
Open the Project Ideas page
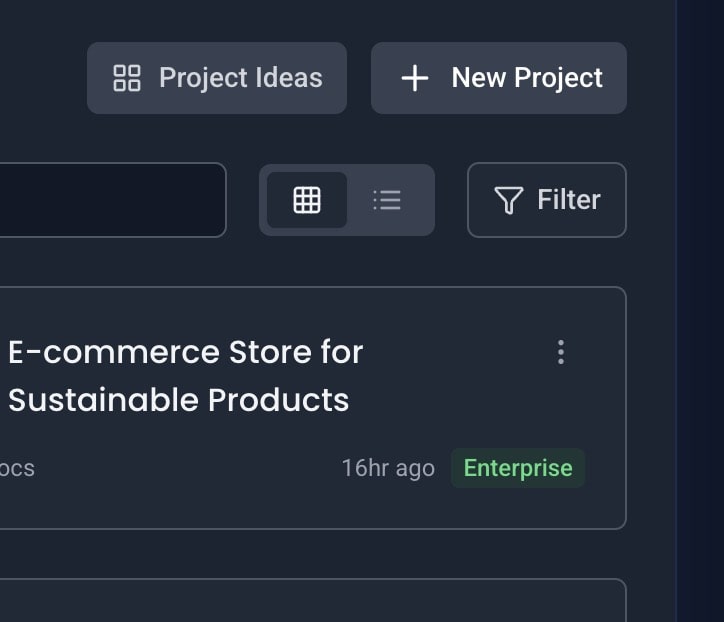(217, 78)
